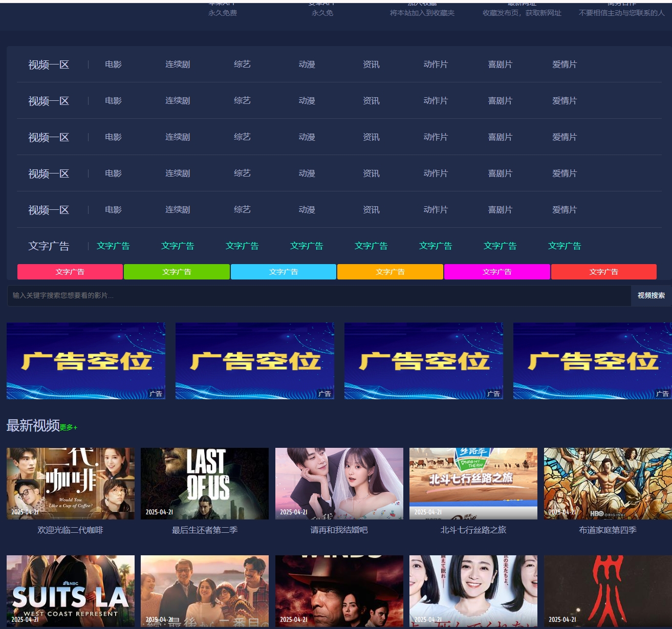
Task: Choose 动漫 in the bottom 视频一区 row
Action: point(307,210)
